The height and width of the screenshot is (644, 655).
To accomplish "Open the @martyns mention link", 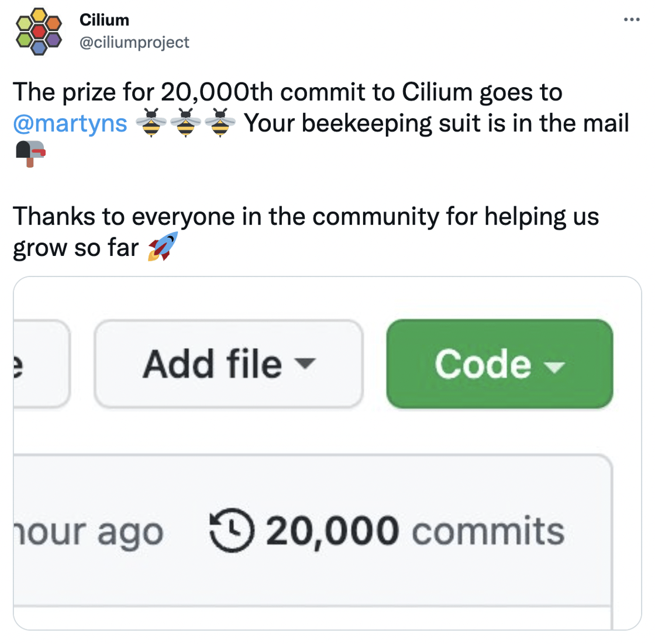I will [70, 123].
